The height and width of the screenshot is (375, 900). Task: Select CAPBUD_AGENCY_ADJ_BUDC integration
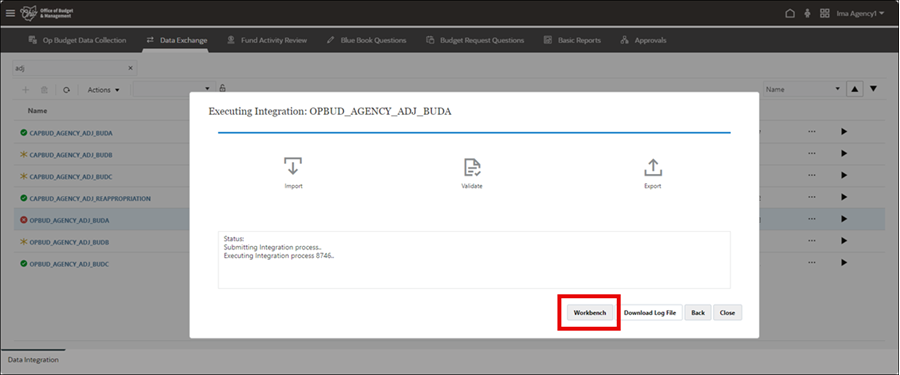[x=71, y=176]
